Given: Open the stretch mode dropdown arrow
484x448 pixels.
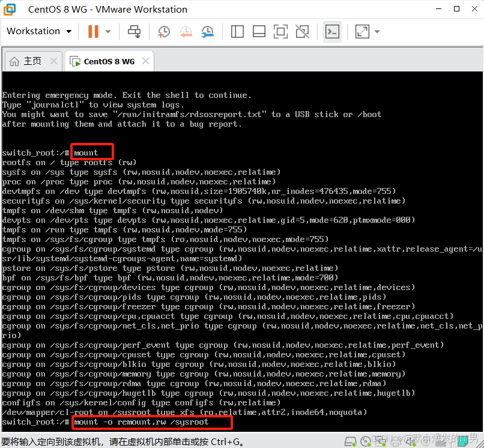Looking at the screenshot, I should tap(377, 31).
